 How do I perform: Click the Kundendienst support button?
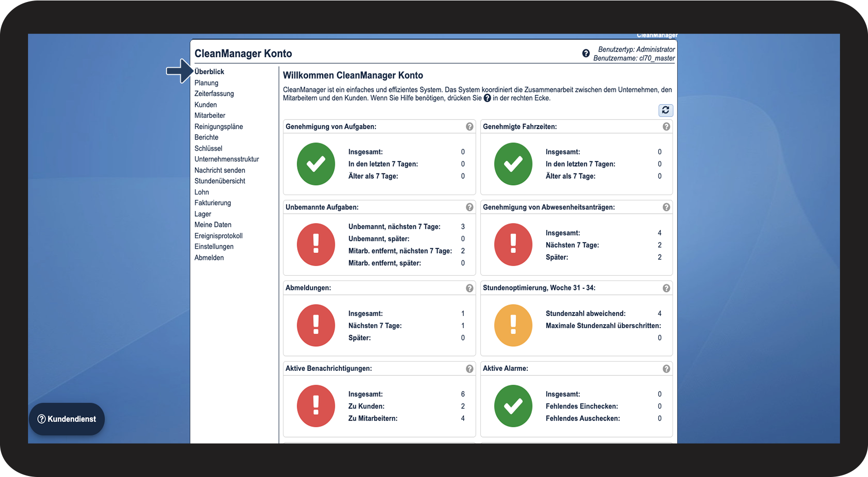(67, 419)
